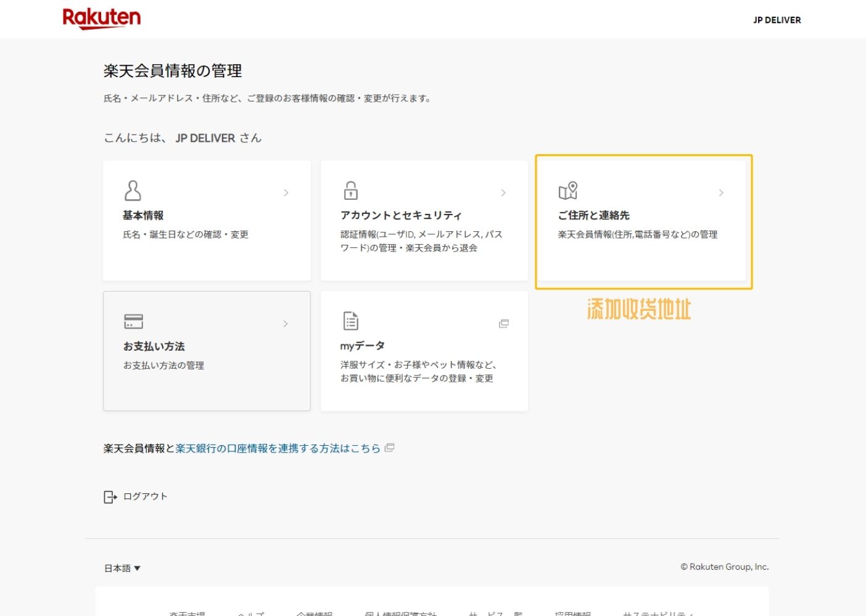
Task: Select 企業情報 in the footer
Action: [x=316, y=614]
